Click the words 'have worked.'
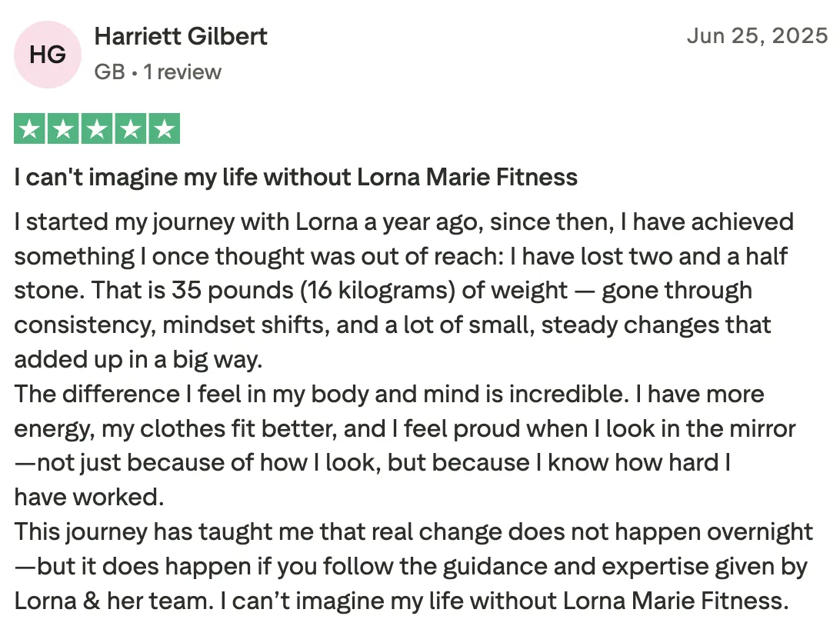Viewport: 840px width, 626px height. [x=89, y=498]
